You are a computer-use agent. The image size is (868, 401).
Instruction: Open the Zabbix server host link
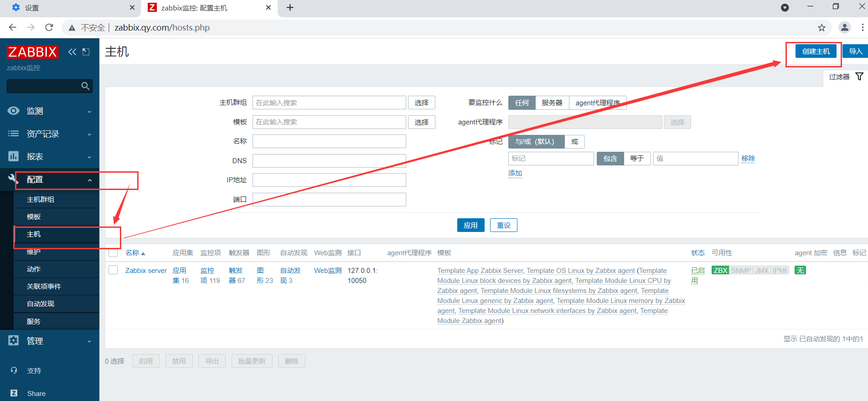click(146, 270)
